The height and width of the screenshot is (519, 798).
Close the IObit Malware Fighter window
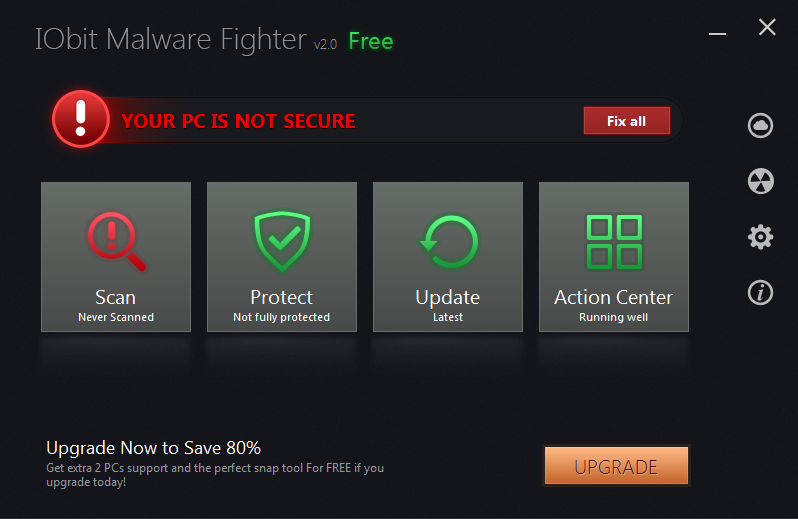coord(767,27)
